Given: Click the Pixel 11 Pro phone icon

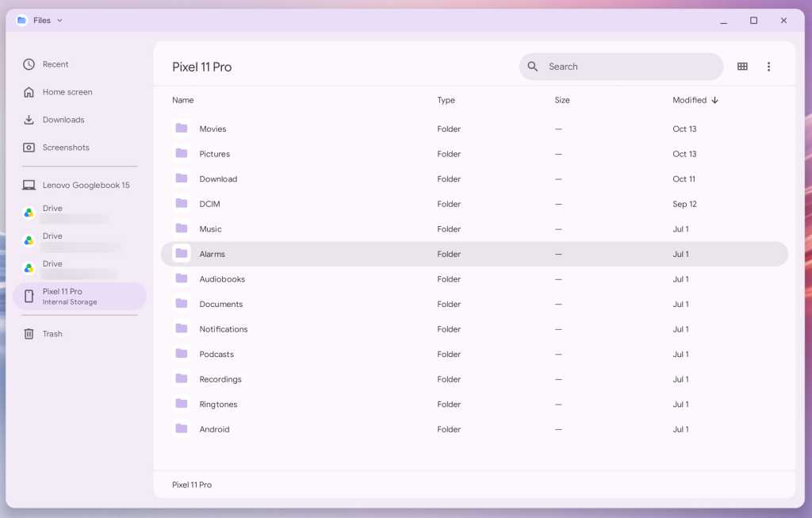Looking at the screenshot, I should 29,297.
